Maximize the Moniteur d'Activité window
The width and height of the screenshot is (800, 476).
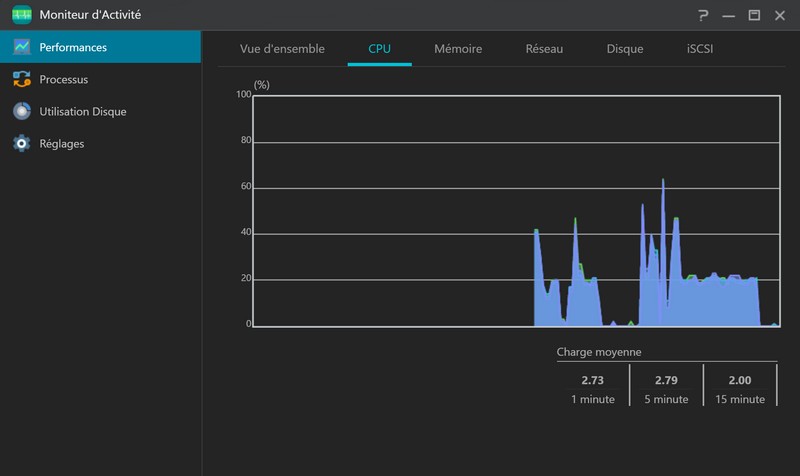[754, 16]
